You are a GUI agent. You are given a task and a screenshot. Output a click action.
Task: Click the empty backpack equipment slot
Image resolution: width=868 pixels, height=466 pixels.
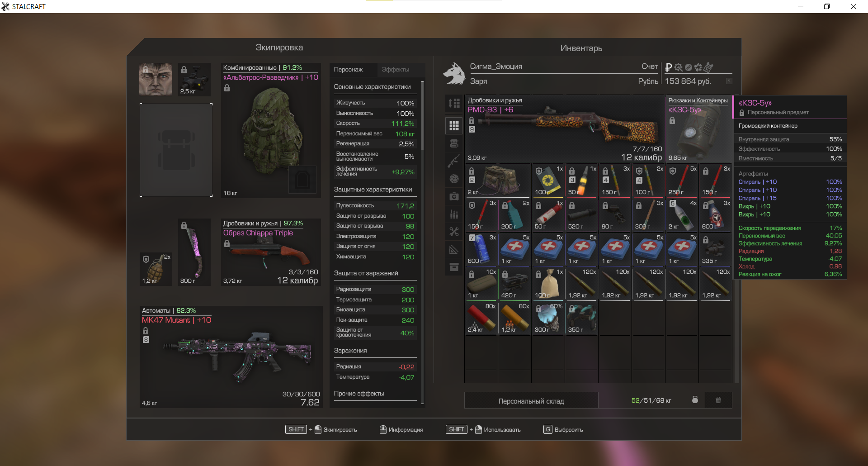click(176, 150)
